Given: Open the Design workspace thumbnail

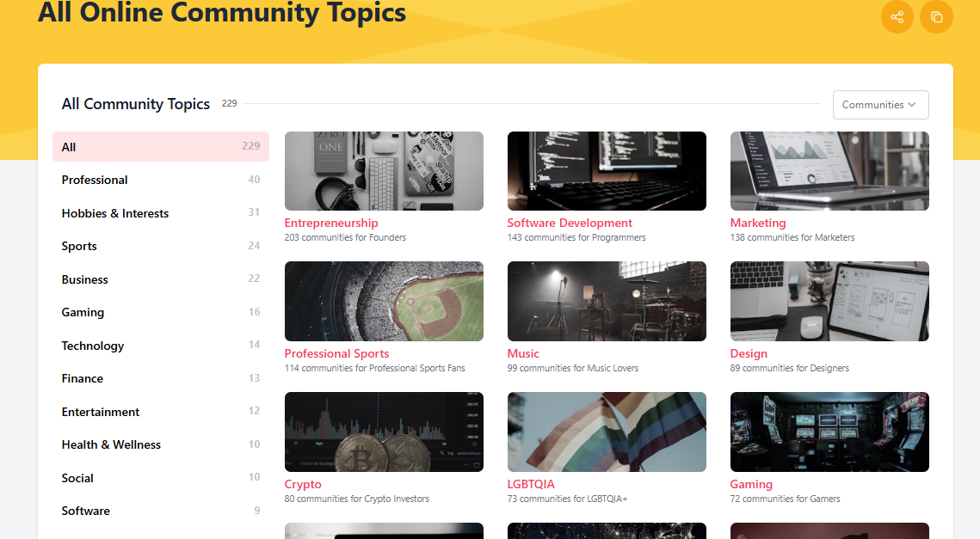Looking at the screenshot, I should (x=829, y=301).
